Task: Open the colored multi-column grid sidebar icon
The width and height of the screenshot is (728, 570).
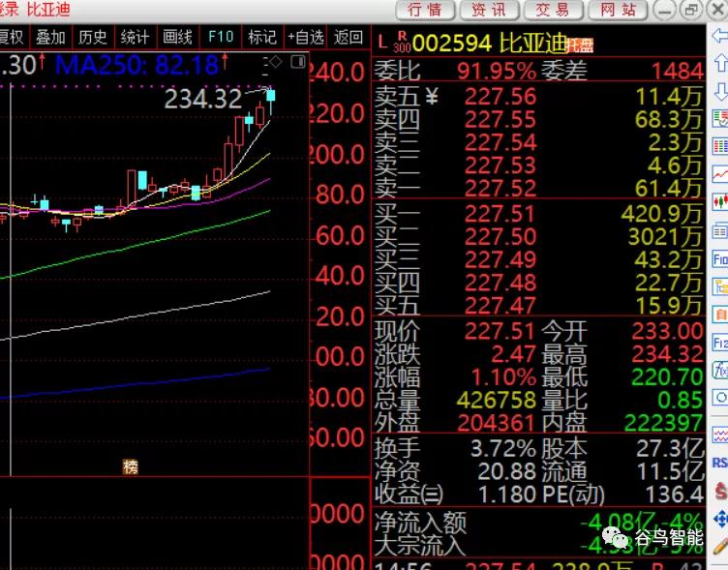Action: pyautogui.click(x=720, y=147)
